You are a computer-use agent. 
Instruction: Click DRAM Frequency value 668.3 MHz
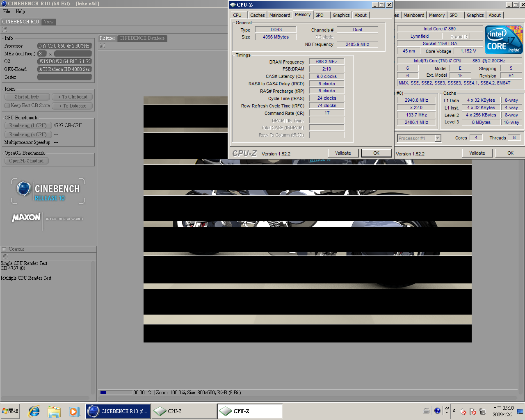[x=326, y=62]
